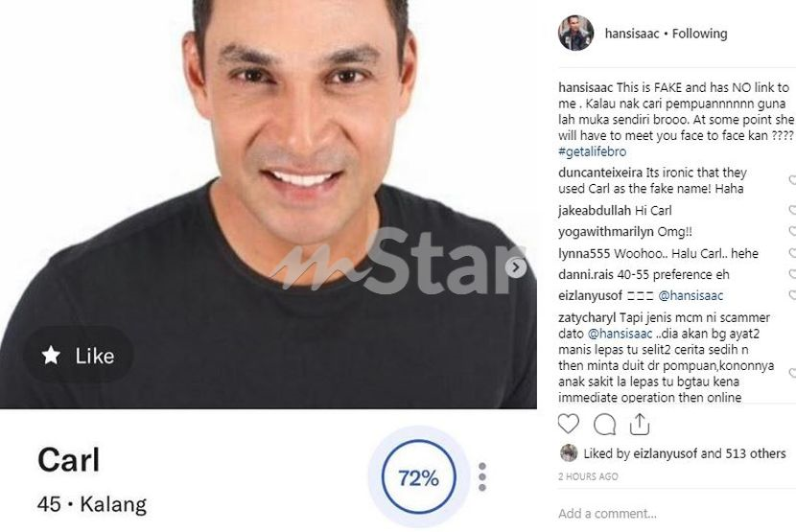The image size is (796, 532).
Task: Open the small avatar beside 'Liked by'
Action: (569, 452)
